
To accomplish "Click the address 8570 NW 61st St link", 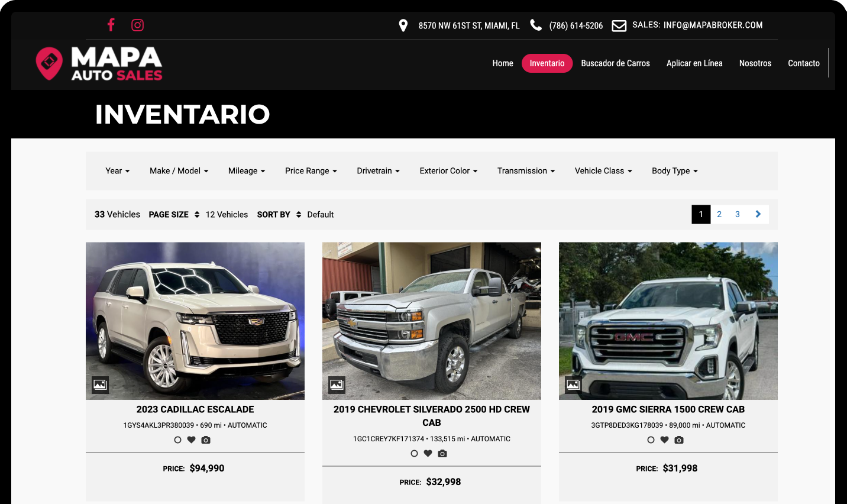I will (x=469, y=25).
